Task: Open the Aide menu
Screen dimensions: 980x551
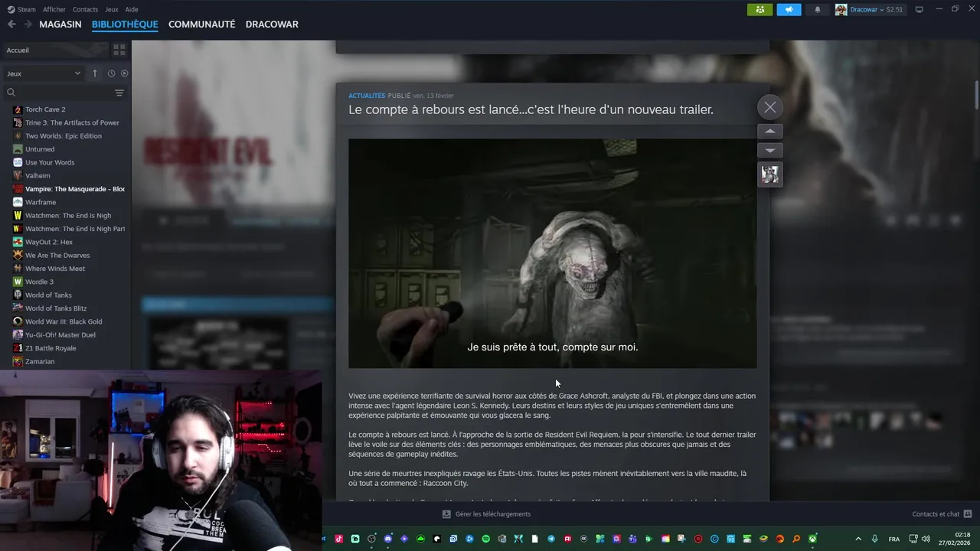Action: coord(132,9)
